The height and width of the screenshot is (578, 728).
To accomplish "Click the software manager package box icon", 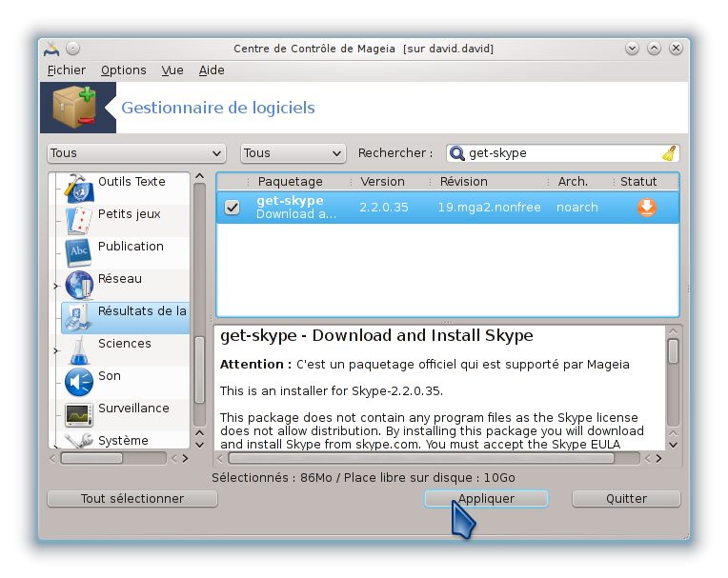I will click(x=74, y=108).
